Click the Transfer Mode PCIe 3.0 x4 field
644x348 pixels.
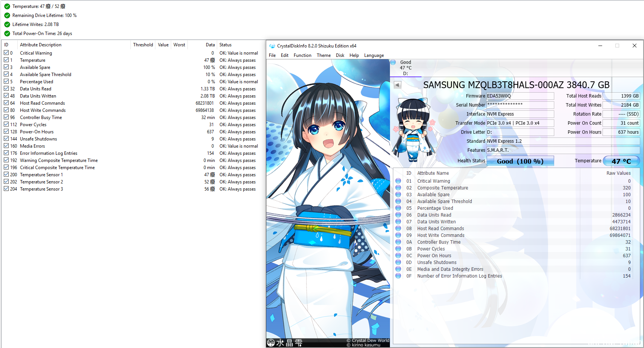click(520, 123)
